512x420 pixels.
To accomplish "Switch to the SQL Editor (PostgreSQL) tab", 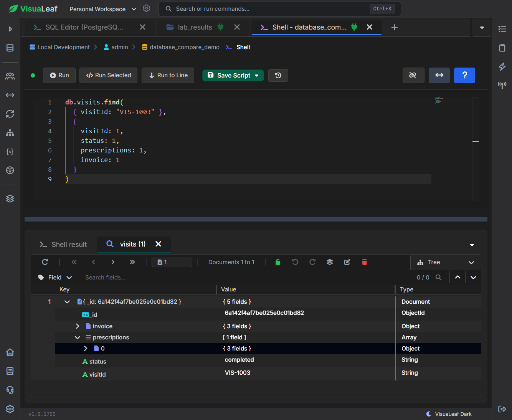I will 84,27.
